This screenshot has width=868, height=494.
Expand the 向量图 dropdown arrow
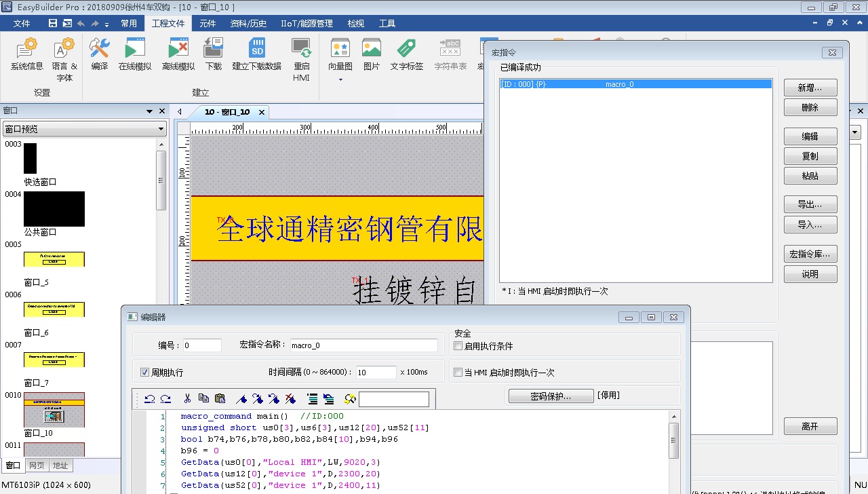pyautogui.click(x=340, y=79)
